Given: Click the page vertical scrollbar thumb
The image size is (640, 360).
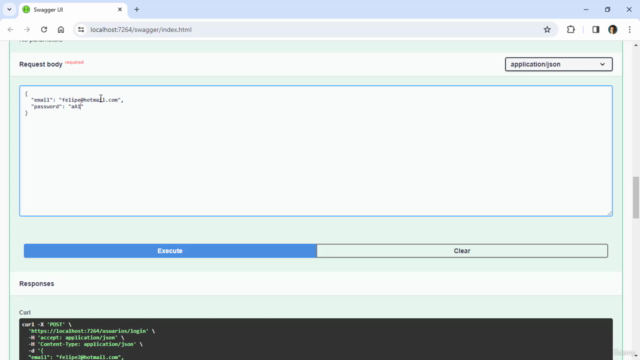Looking at the screenshot, I should (x=636, y=197).
